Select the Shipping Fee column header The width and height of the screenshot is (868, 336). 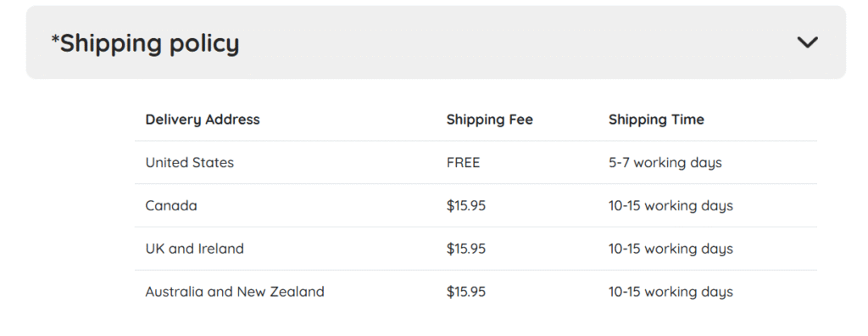pyautogui.click(x=490, y=120)
